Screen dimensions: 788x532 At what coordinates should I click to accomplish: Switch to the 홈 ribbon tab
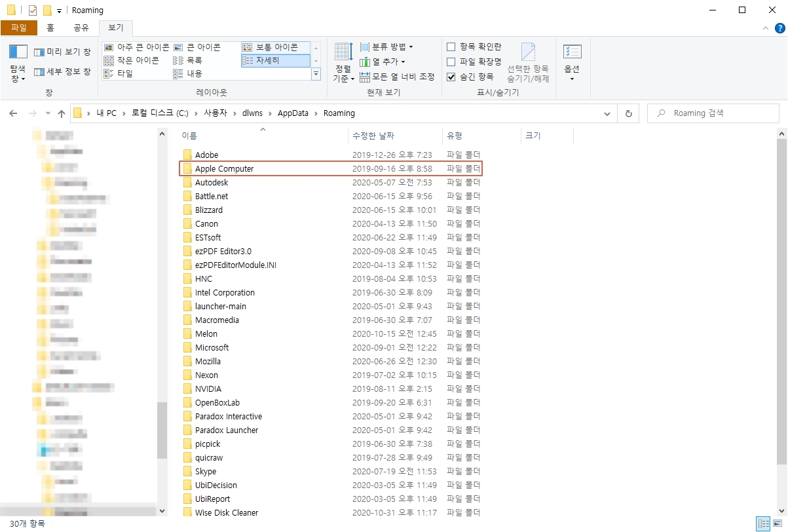(x=50, y=28)
